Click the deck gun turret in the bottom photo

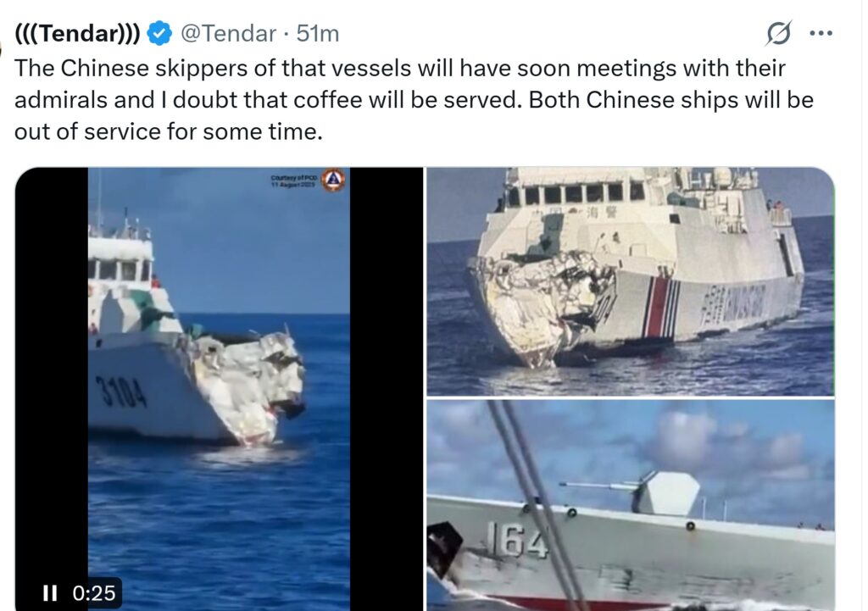[x=666, y=494]
